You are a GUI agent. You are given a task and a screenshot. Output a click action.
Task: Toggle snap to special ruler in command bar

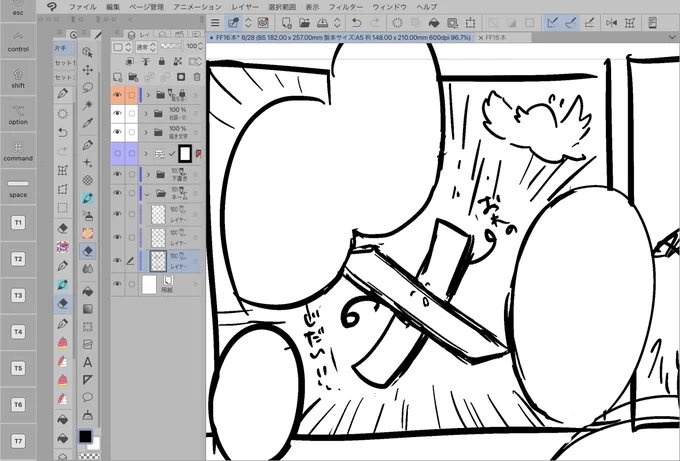click(x=571, y=23)
